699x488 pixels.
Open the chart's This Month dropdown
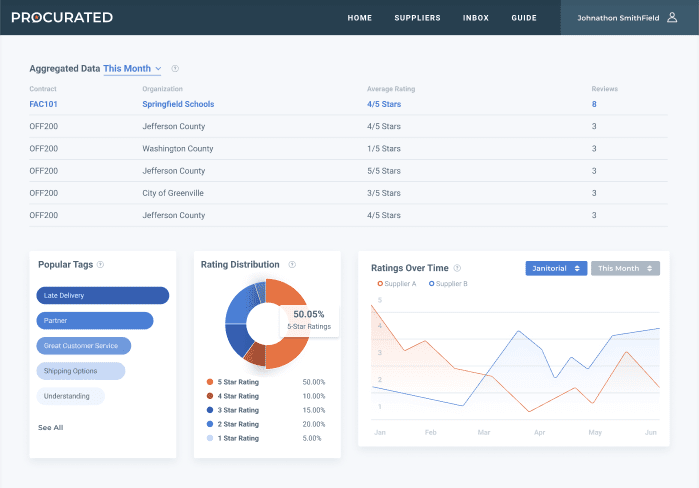pyautogui.click(x=624, y=268)
